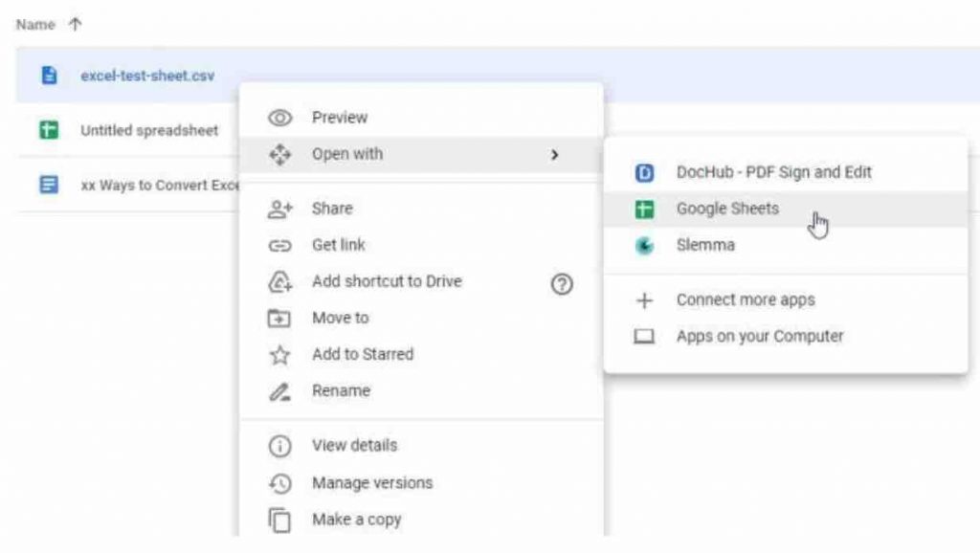Click the DocHub app icon
This screenshot has width=980, height=553.
(x=645, y=172)
